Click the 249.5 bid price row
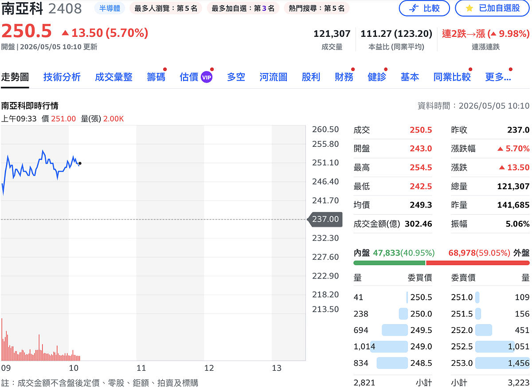The height and width of the screenshot is (392, 532). 393,330
